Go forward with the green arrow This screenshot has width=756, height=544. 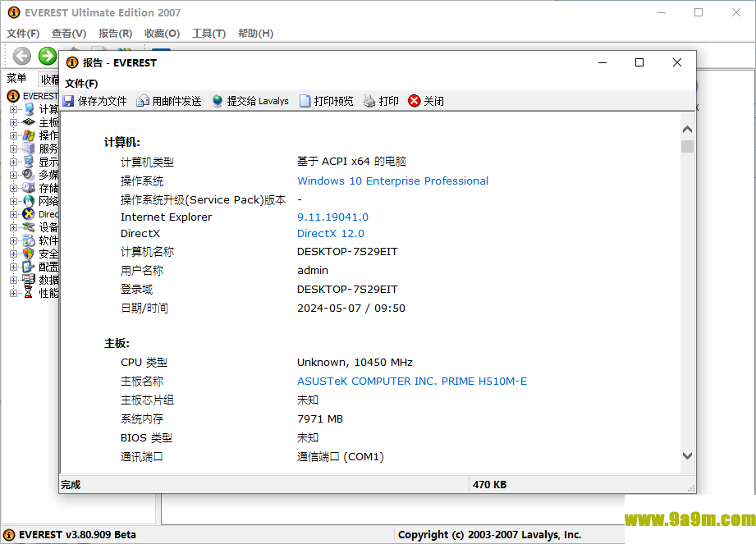[48, 56]
